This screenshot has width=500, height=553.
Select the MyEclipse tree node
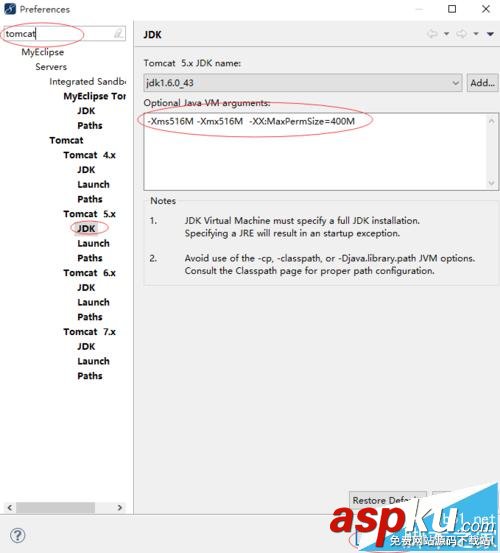click(x=43, y=52)
